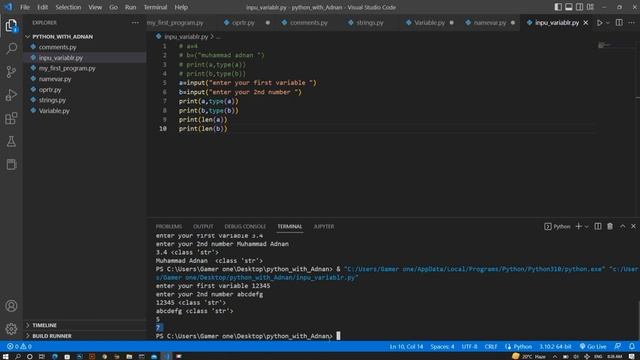
Task: Open the File menu
Action: click(25, 7)
